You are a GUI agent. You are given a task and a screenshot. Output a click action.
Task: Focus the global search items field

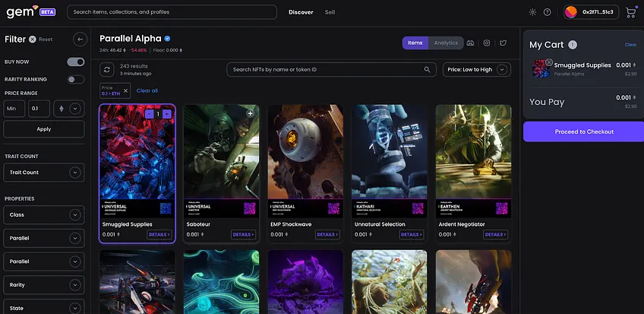172,12
